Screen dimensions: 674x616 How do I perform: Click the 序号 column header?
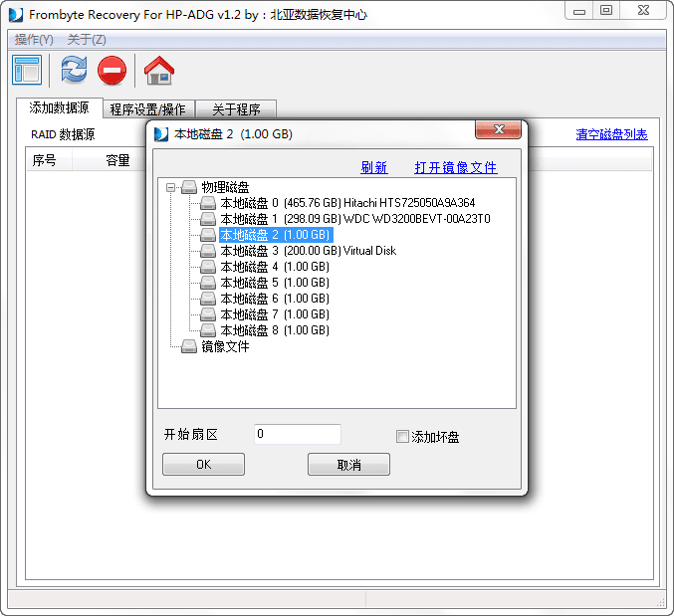pos(49,160)
